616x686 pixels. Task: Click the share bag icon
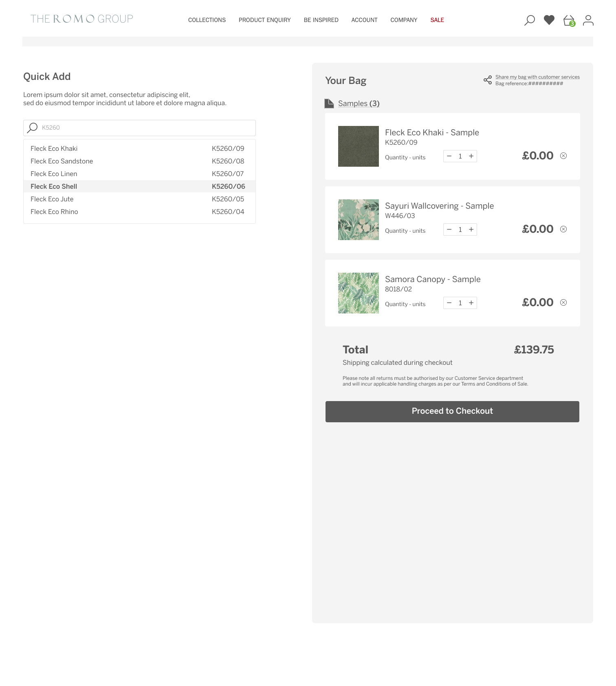coord(487,80)
